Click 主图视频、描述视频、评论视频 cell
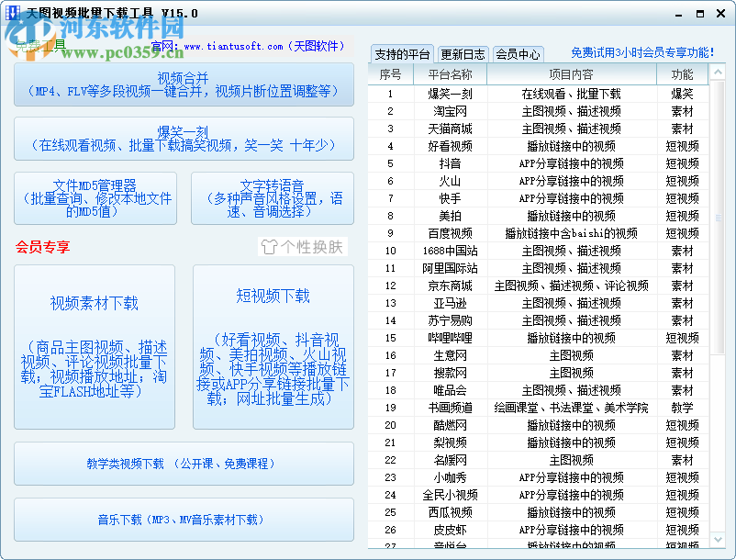This screenshot has width=736, height=560. pyautogui.click(x=571, y=286)
